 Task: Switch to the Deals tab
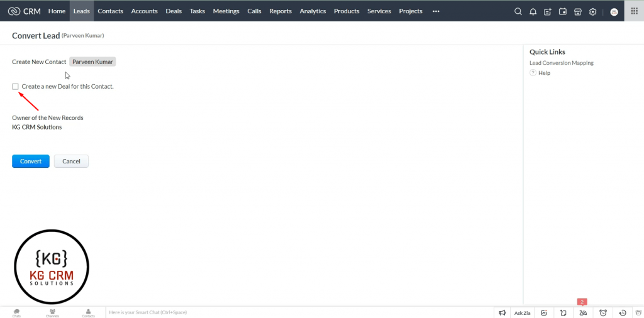tap(174, 11)
